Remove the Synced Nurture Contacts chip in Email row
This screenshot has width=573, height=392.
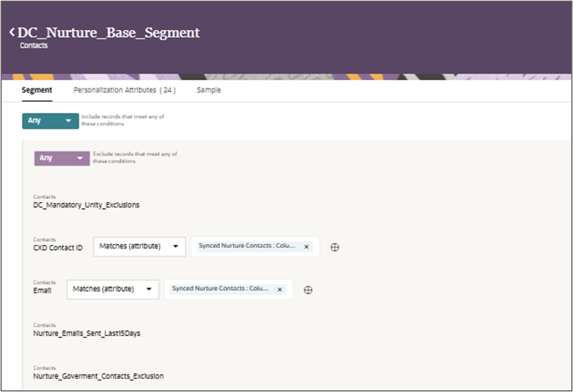click(x=279, y=289)
